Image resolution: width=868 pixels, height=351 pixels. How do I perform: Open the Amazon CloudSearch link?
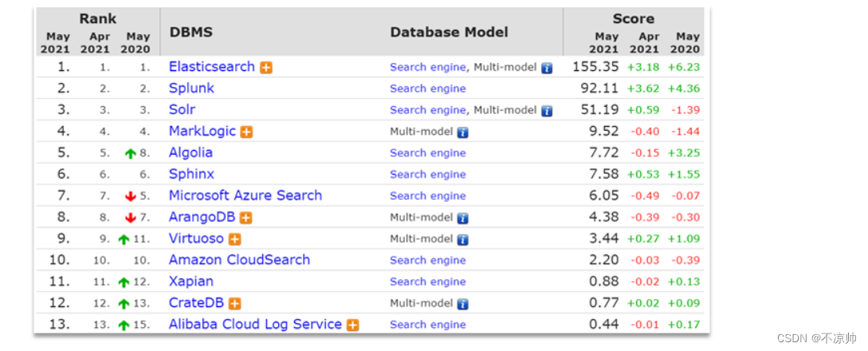tap(239, 260)
